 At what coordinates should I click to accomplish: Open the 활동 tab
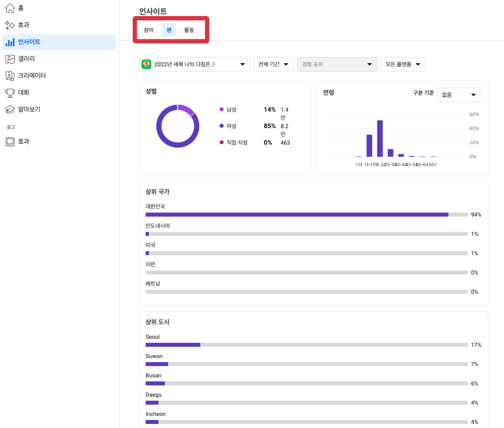[189, 30]
